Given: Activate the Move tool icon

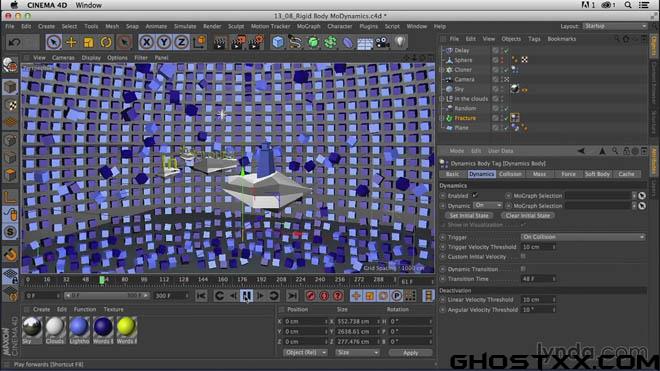Looking at the screenshot, I should [x=71, y=42].
